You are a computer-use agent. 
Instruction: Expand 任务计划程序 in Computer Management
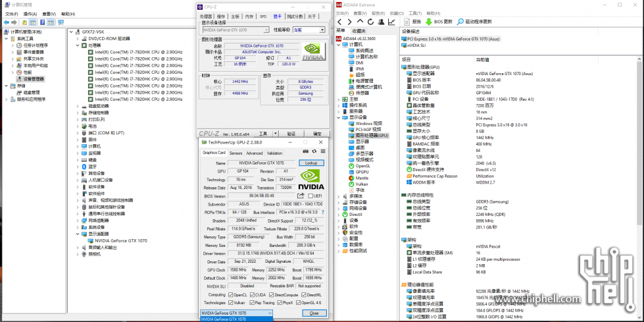tap(12, 45)
